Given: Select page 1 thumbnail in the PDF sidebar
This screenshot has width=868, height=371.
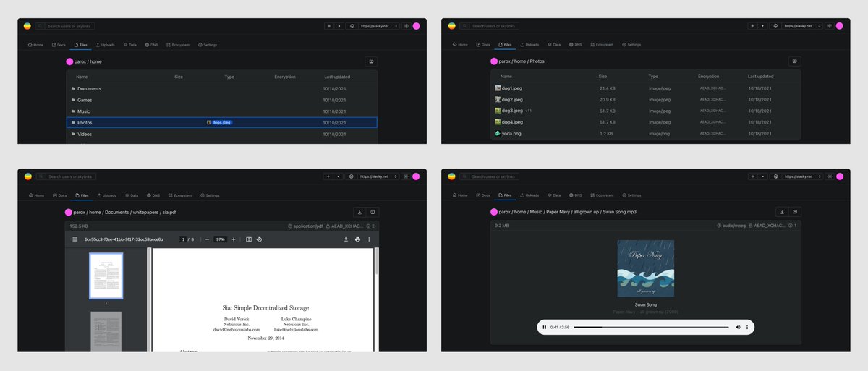Looking at the screenshot, I should 106,276.
